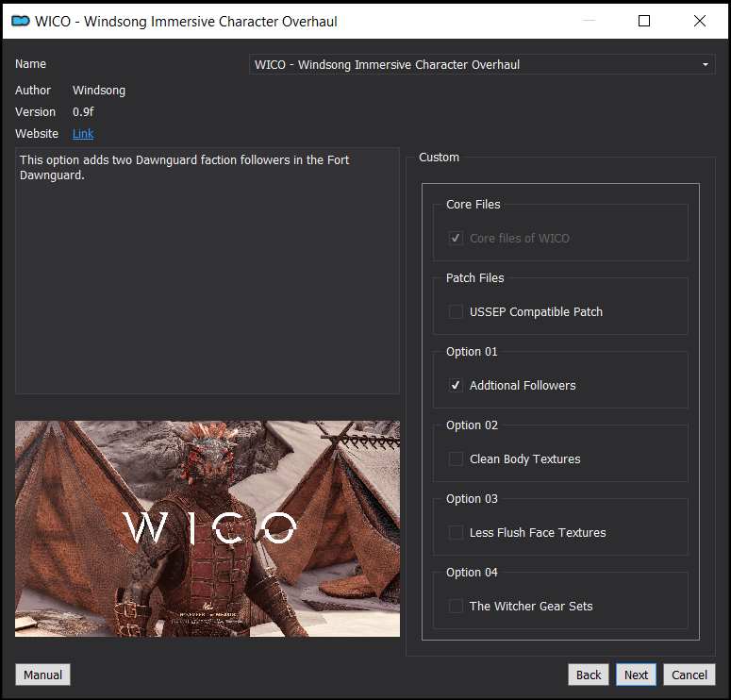Image resolution: width=731 pixels, height=700 pixels.
Task: Click the 'Patch Files' group label
Action: (475, 278)
